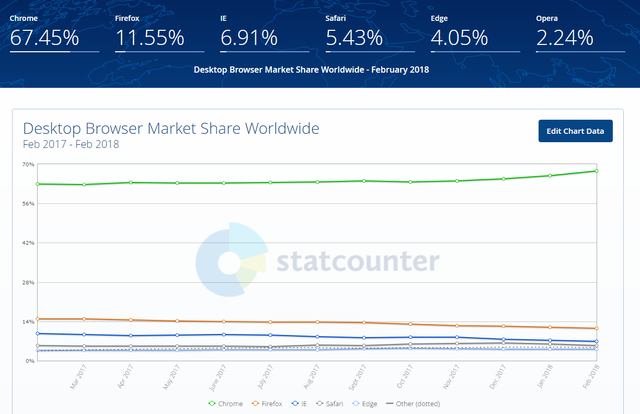Click the banner caption mentioning February 2018
Viewport: 640px width, 414px height.
click(x=311, y=70)
